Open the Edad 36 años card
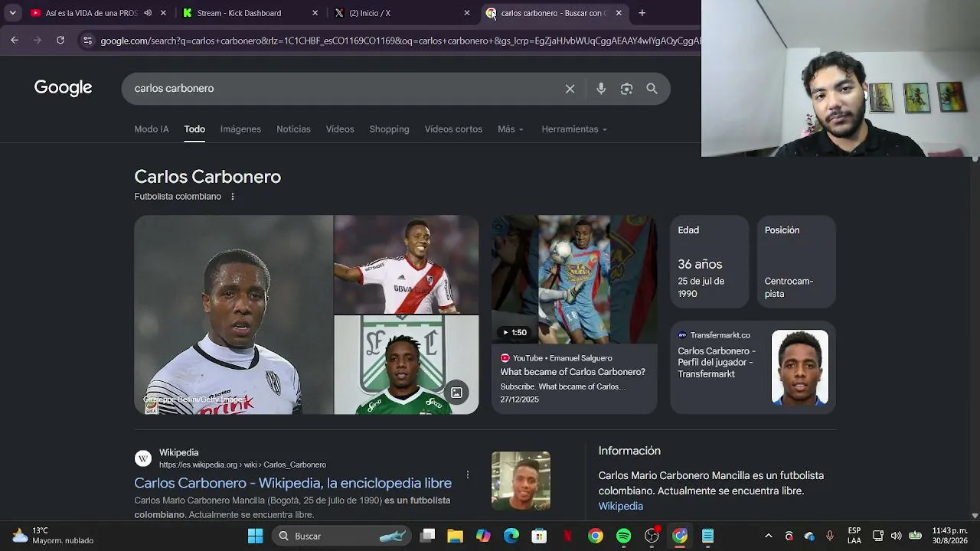 tap(709, 262)
